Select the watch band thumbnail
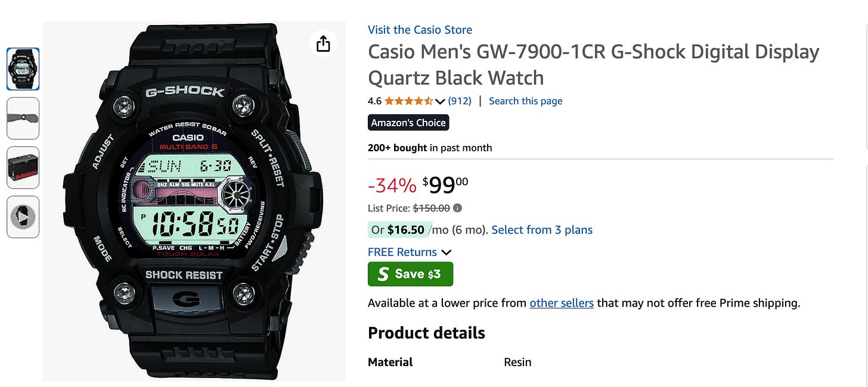The image size is (868, 387). (x=23, y=118)
